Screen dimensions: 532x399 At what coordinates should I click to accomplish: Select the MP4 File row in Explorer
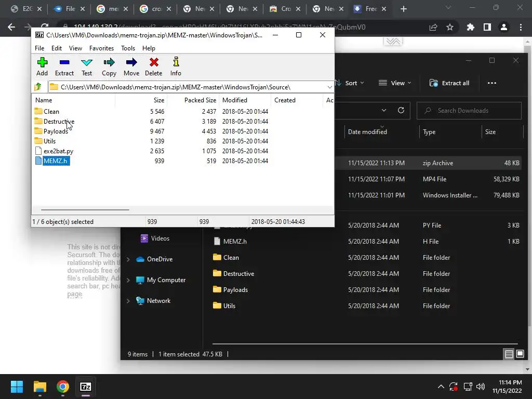[x=428, y=179]
